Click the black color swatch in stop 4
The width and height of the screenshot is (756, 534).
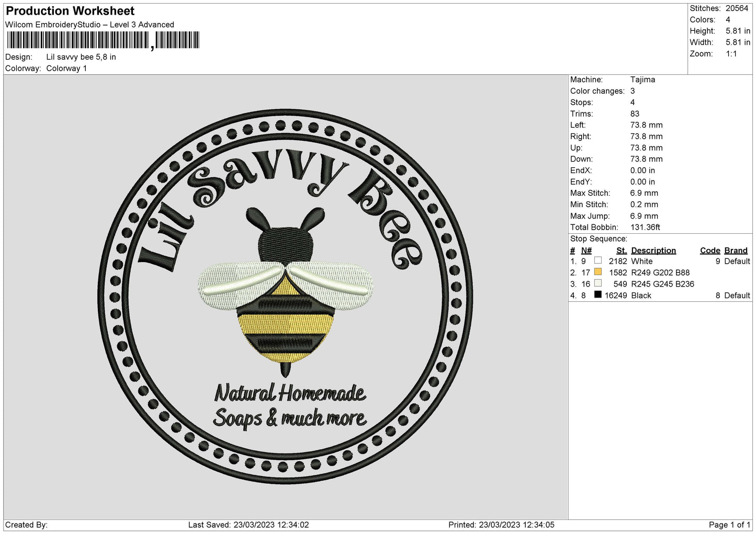pyautogui.click(x=598, y=295)
